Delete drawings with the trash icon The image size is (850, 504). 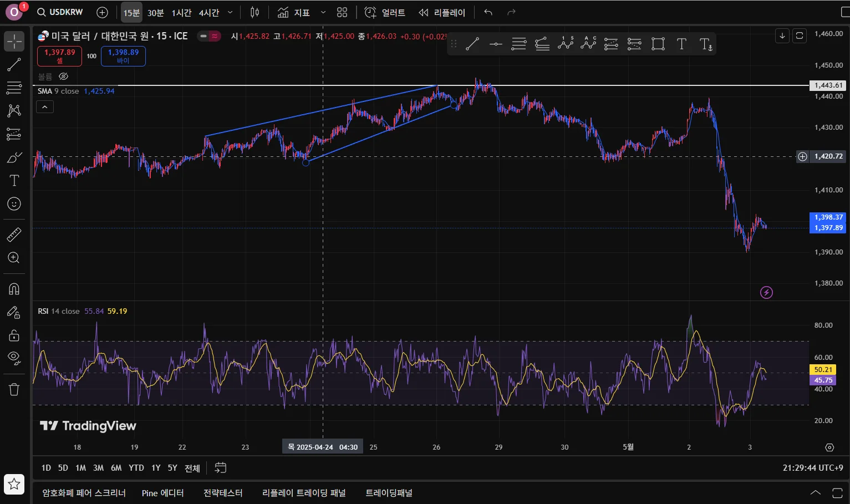(14, 389)
